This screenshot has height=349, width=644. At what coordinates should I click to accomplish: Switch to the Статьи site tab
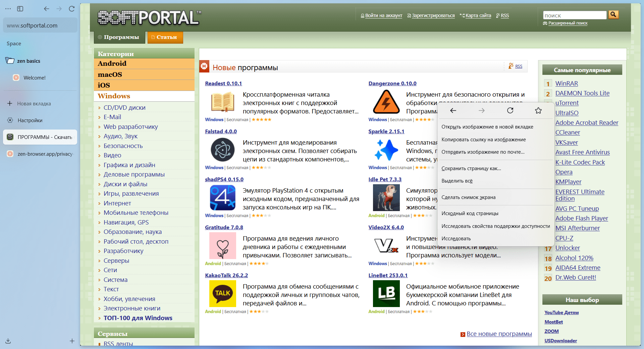tap(165, 37)
